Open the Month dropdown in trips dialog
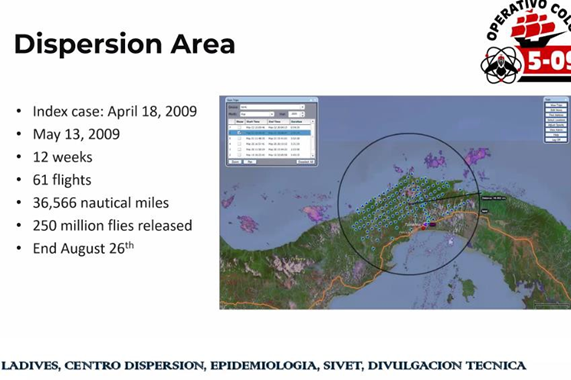Viewport: 571px width, 380px height. [257, 114]
